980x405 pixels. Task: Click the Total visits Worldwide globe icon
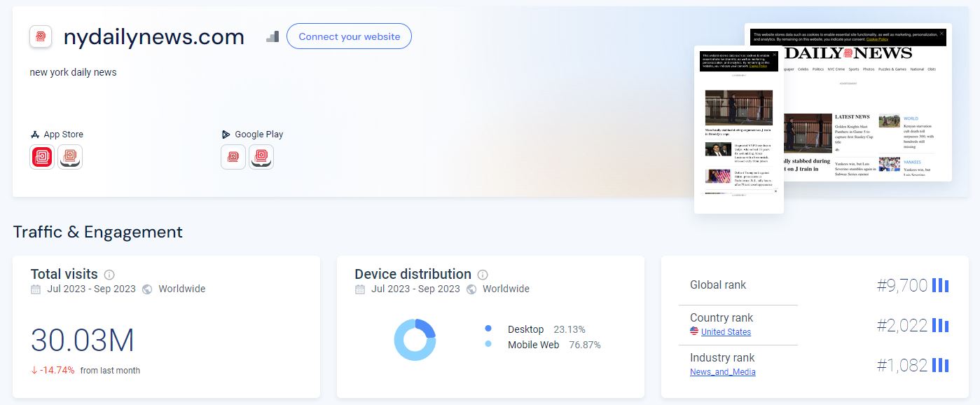[147, 289]
